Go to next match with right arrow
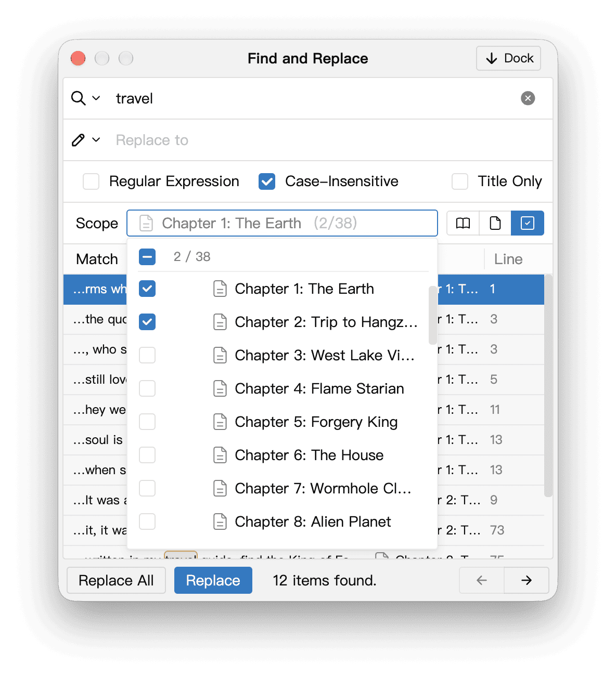 coord(527,580)
